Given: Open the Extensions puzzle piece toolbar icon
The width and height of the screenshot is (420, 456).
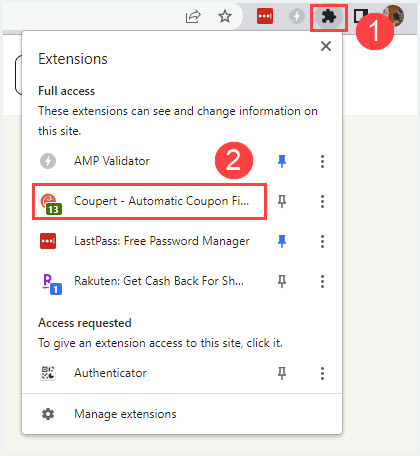Looking at the screenshot, I should pos(329,16).
